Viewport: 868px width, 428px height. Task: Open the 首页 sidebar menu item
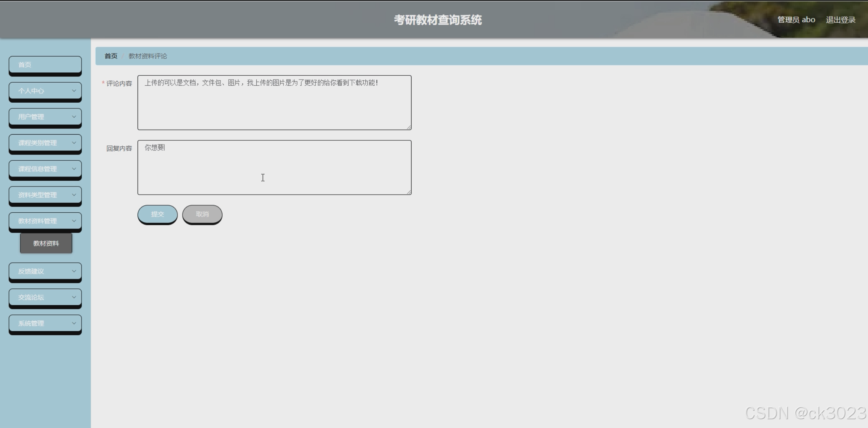click(45, 65)
